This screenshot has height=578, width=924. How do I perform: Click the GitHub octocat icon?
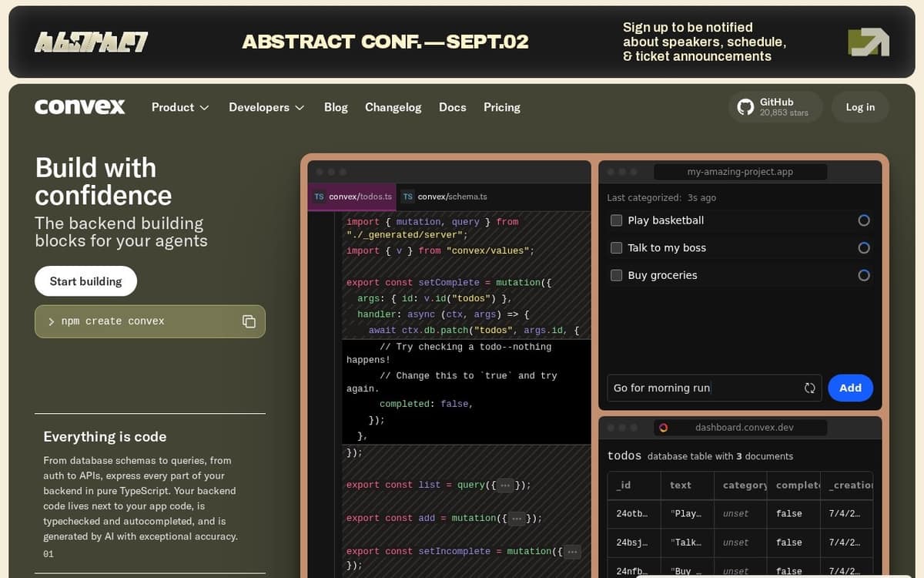[745, 107]
